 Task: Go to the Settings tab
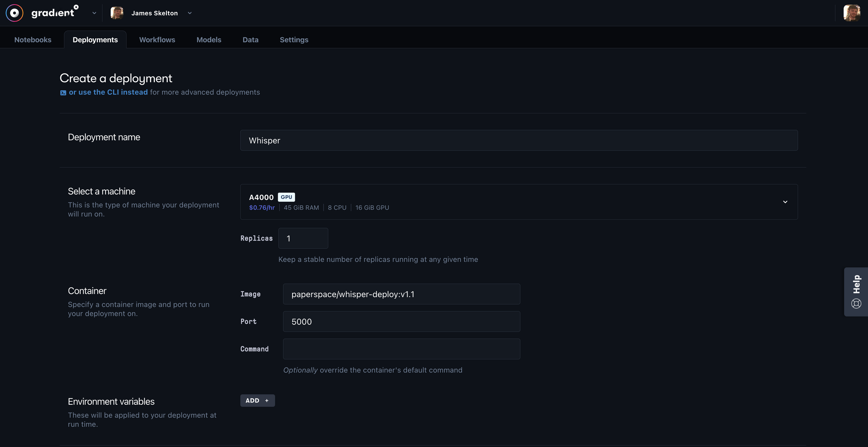pos(294,40)
